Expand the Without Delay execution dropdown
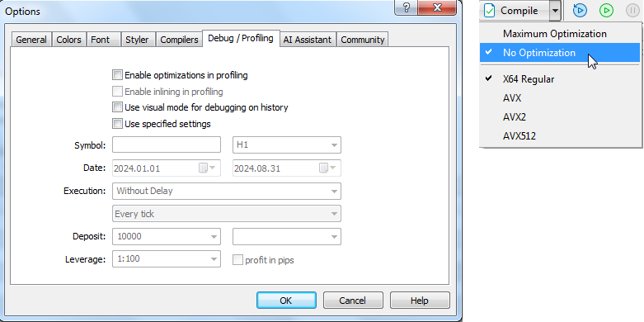The image size is (644, 322). (x=226, y=192)
